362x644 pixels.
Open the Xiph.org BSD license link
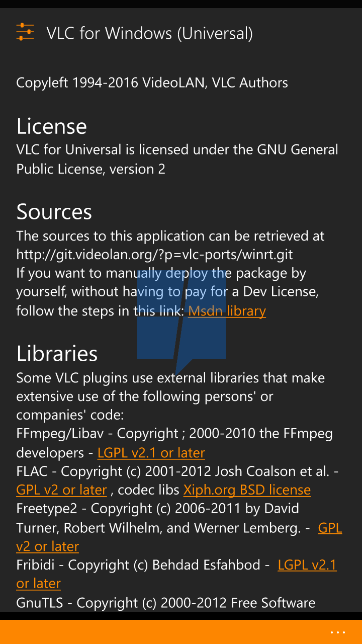click(x=247, y=490)
